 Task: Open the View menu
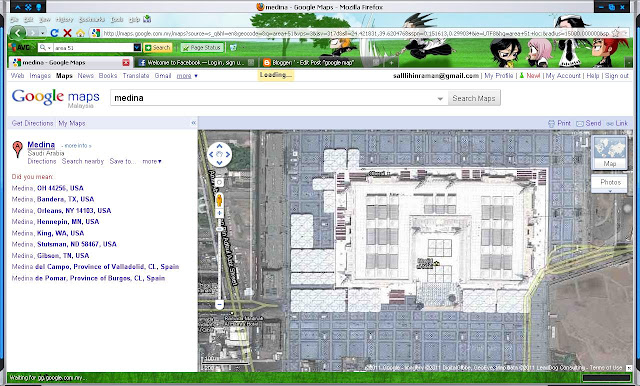44,19
